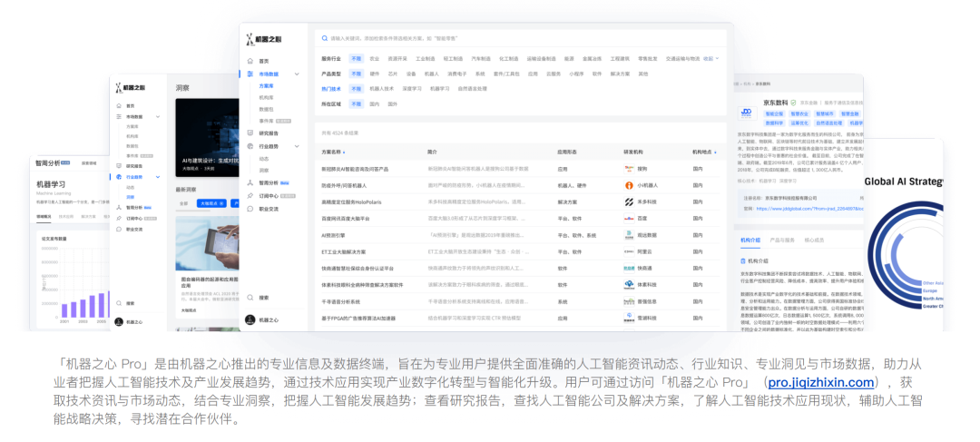Toggle 芯片 product type filter
This screenshot has width=980, height=442.
(x=393, y=74)
